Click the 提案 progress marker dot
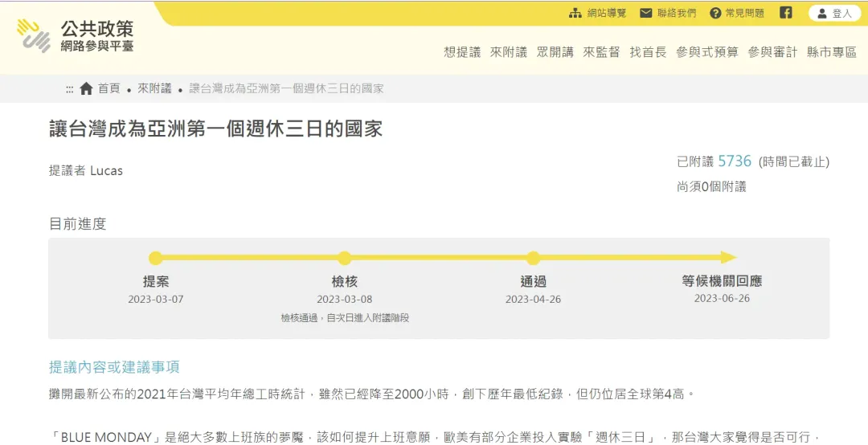 coord(156,258)
